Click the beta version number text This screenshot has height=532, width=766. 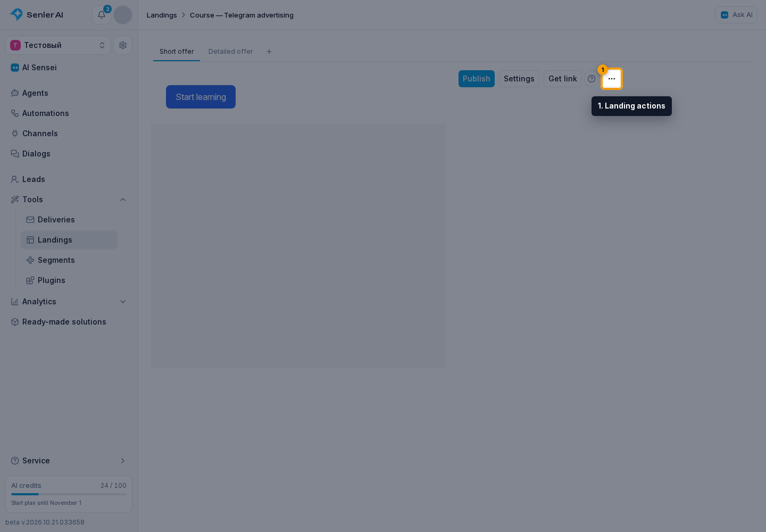(x=45, y=522)
